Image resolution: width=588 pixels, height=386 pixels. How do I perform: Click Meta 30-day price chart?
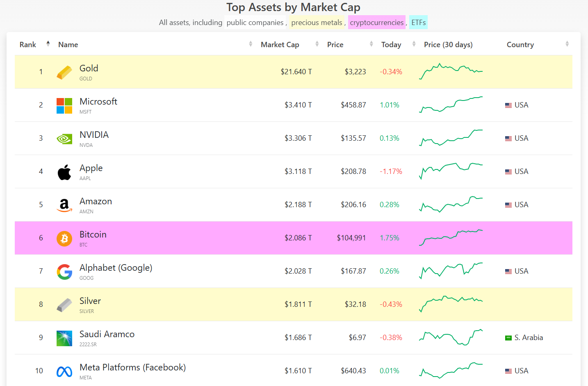pos(451,370)
